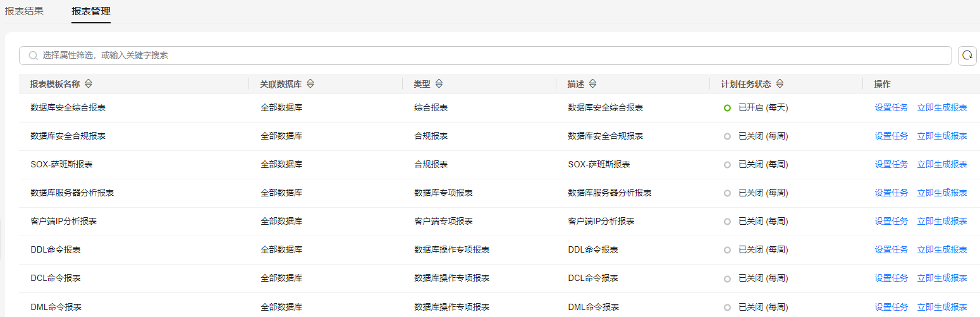Image resolution: width=980 pixels, height=317 pixels.
Task: Click 数据库操作专项报表 in DDL命令报表 row
Action: [x=451, y=249]
